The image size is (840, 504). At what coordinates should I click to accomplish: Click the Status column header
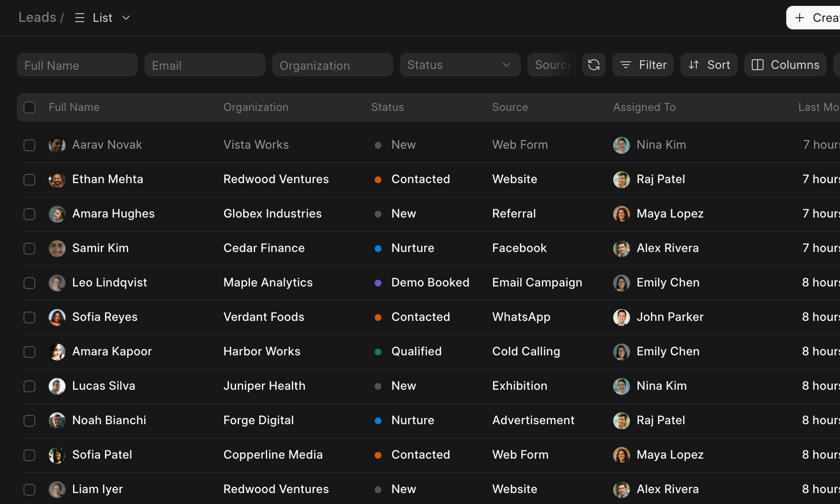[x=387, y=107]
